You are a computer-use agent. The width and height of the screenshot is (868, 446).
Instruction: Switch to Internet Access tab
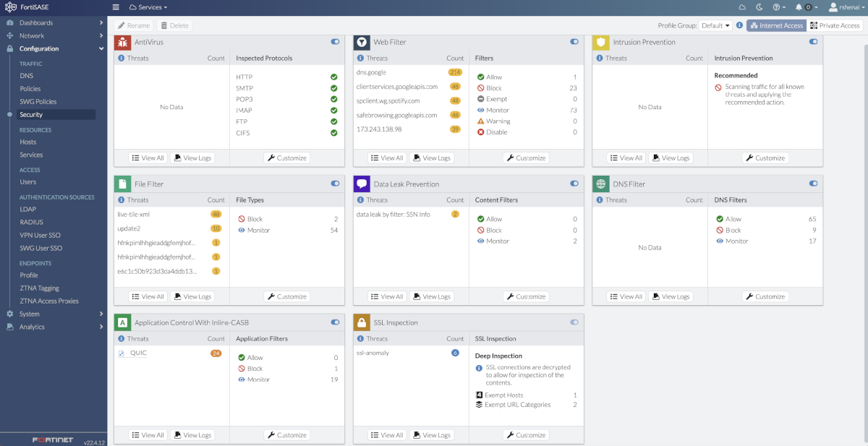click(x=776, y=25)
